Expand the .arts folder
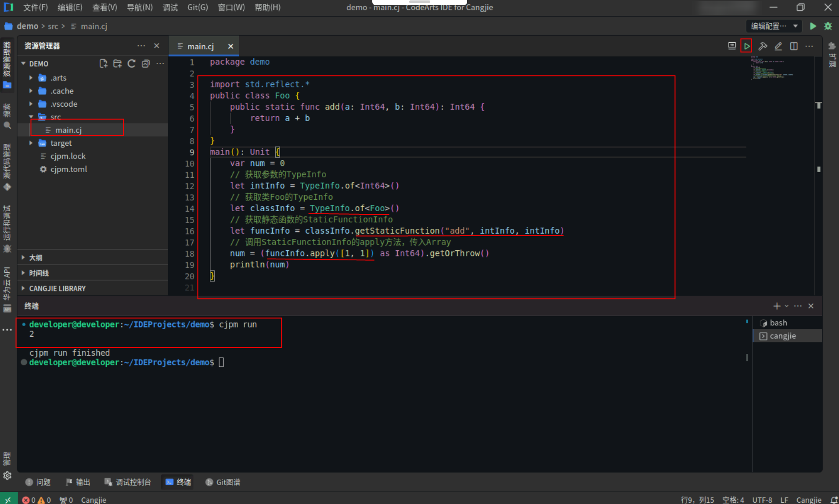This screenshot has height=504, width=839. (x=31, y=78)
